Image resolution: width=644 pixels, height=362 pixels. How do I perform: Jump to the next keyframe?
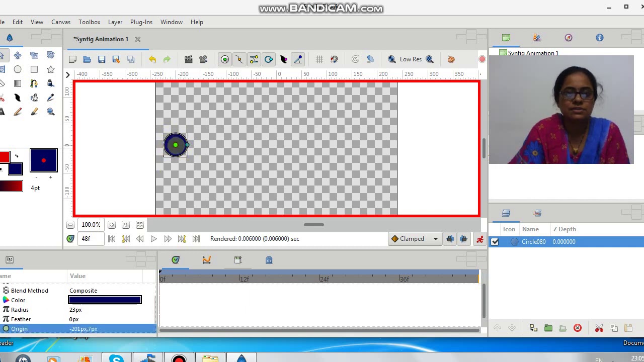tap(182, 239)
